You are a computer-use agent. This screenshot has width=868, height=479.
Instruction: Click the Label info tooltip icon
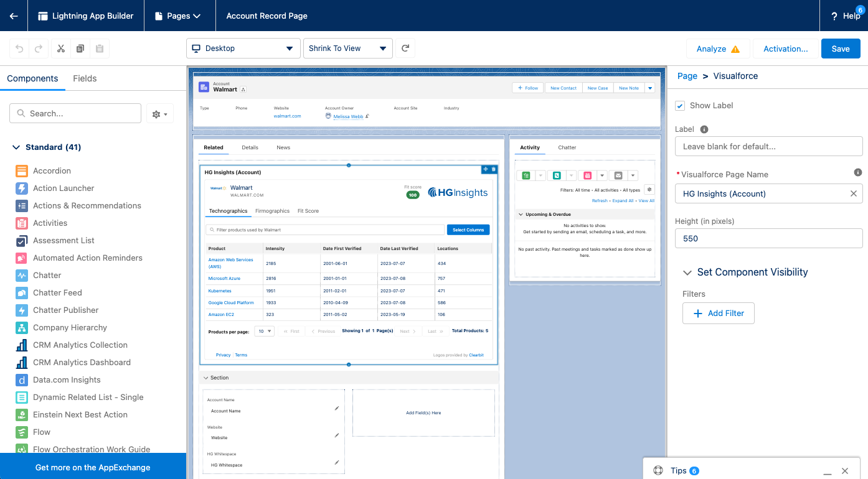704,129
